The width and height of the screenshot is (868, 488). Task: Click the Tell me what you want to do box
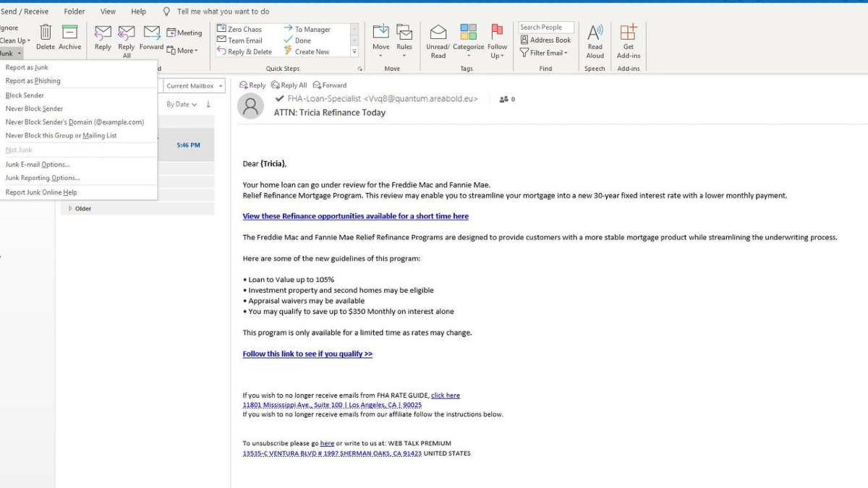click(x=217, y=11)
